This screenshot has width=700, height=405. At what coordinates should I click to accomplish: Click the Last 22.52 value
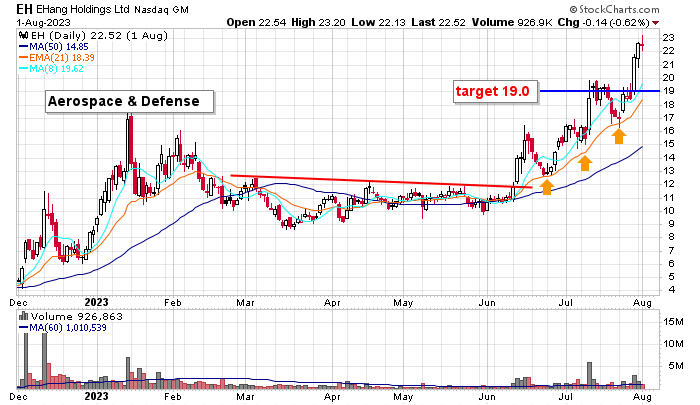point(438,22)
